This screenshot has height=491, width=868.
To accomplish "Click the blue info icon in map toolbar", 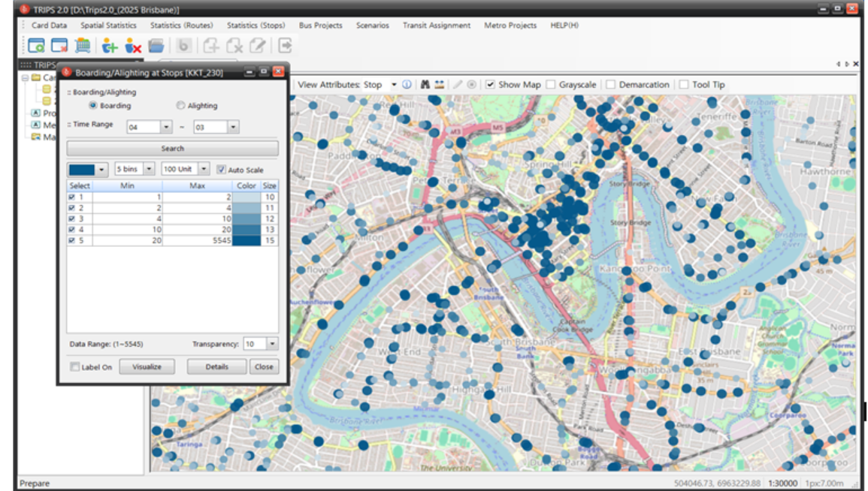I will coord(407,85).
